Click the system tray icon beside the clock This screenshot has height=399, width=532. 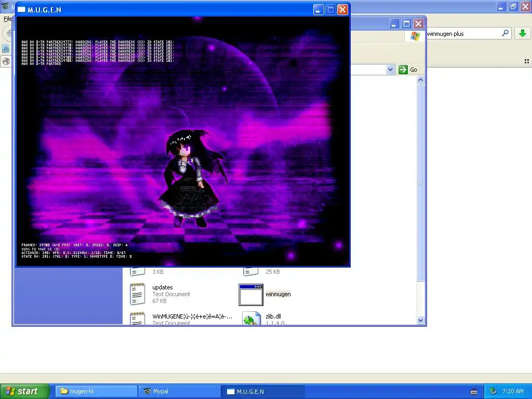tap(493, 391)
